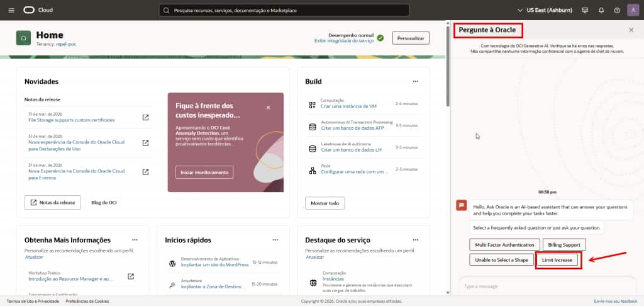The width and height of the screenshot is (644, 306).
Task: Click the Rede network icon
Action: pos(312,170)
